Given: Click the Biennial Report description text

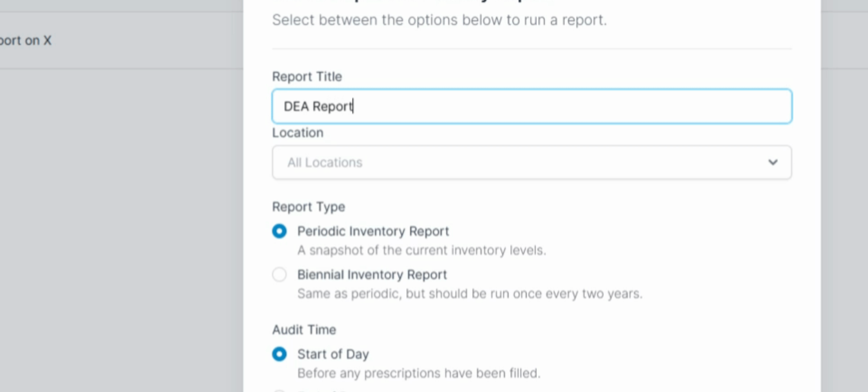Looking at the screenshot, I should tap(470, 293).
